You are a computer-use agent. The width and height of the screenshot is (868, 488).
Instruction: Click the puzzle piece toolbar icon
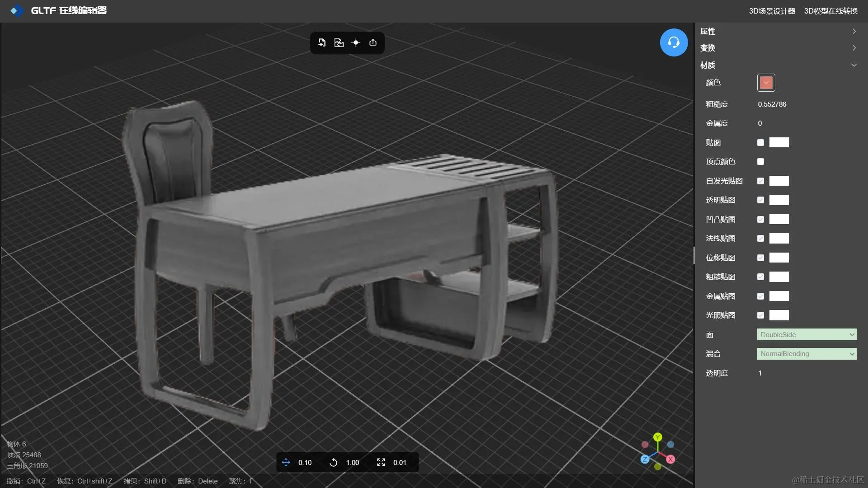pyautogui.click(x=339, y=42)
